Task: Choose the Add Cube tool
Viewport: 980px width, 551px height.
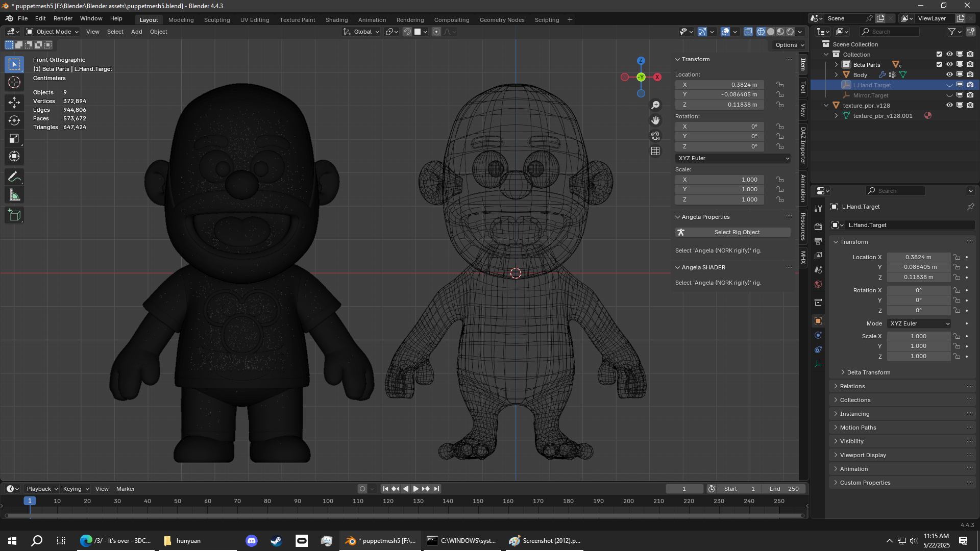Action: [14, 215]
